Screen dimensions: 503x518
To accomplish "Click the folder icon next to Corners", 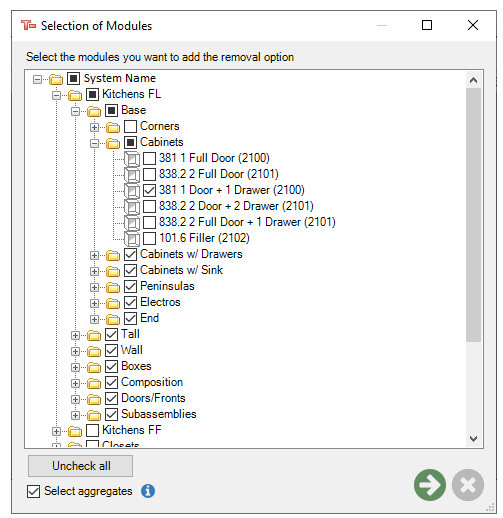I will point(113,127).
